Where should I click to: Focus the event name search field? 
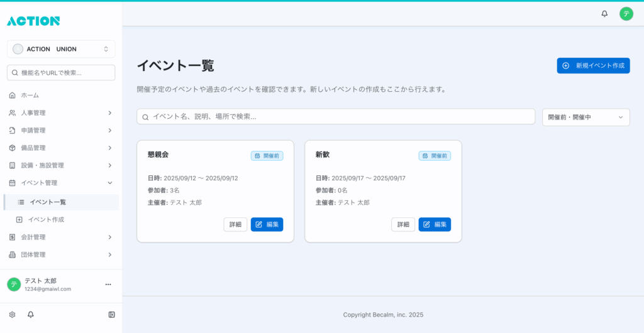click(336, 117)
